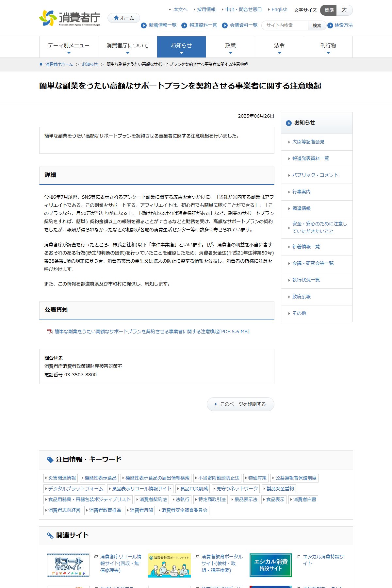This screenshot has height=588, width=392.
Task: Click the Consumer Affairs Agency logo
Action: [x=70, y=18]
